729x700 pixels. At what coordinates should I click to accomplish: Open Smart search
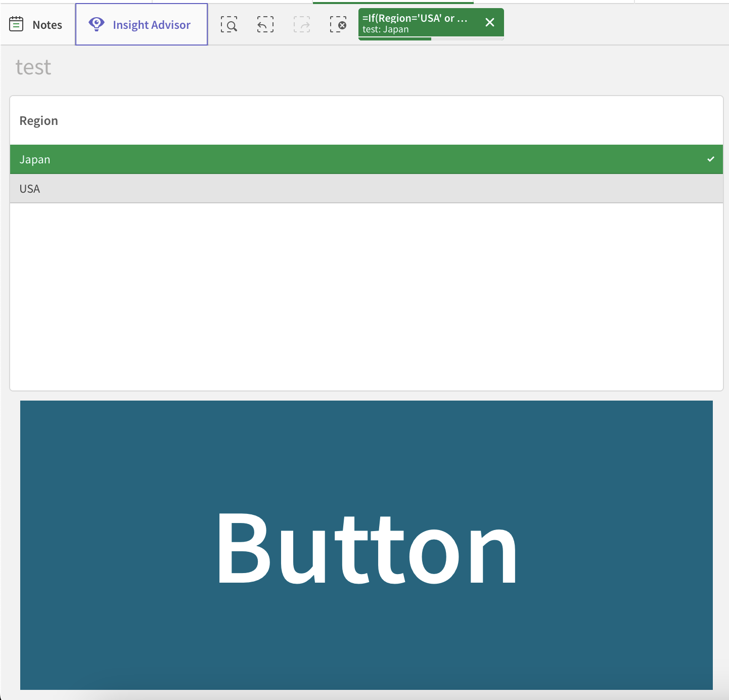tap(230, 24)
